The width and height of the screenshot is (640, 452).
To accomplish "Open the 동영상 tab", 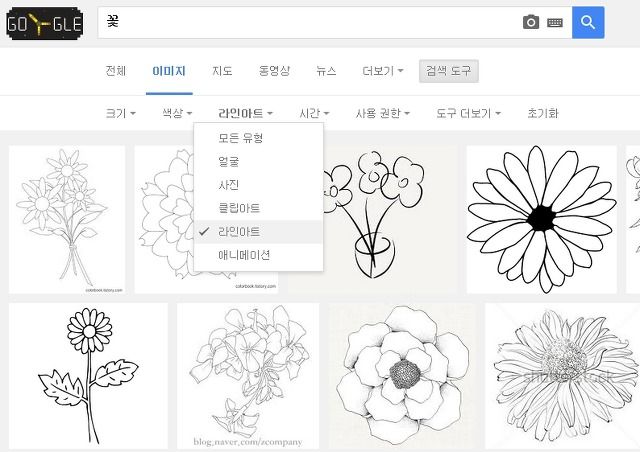I will click(274, 71).
